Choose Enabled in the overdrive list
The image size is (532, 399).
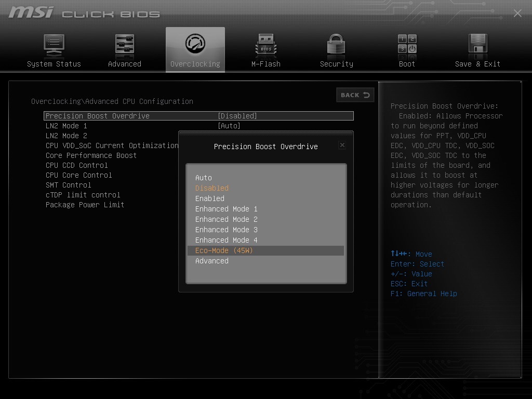(210, 198)
